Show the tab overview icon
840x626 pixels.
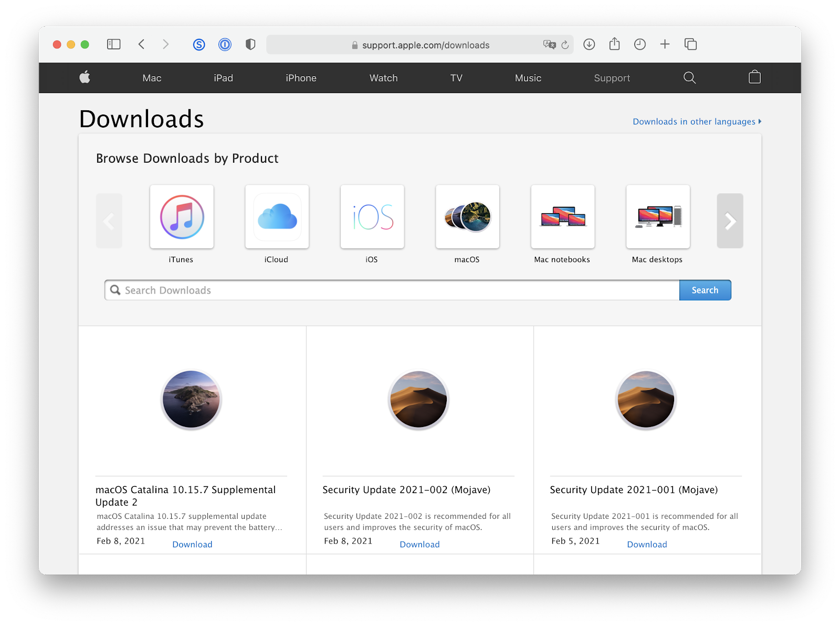(690, 45)
